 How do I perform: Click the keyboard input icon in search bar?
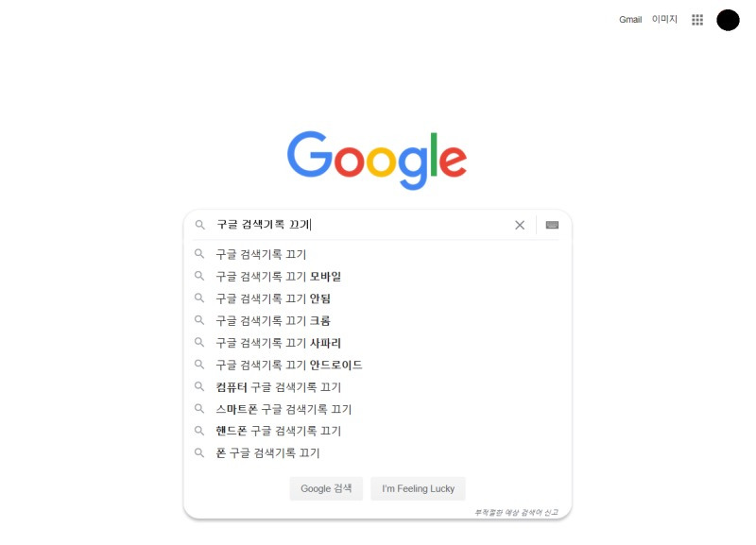pos(551,225)
